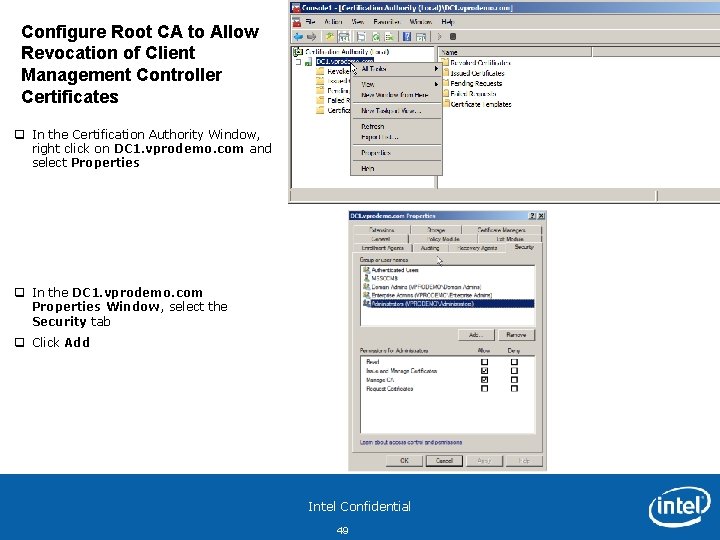The image size is (720, 540).
Task: Choose Refresh from the context menu
Action: [396, 126]
